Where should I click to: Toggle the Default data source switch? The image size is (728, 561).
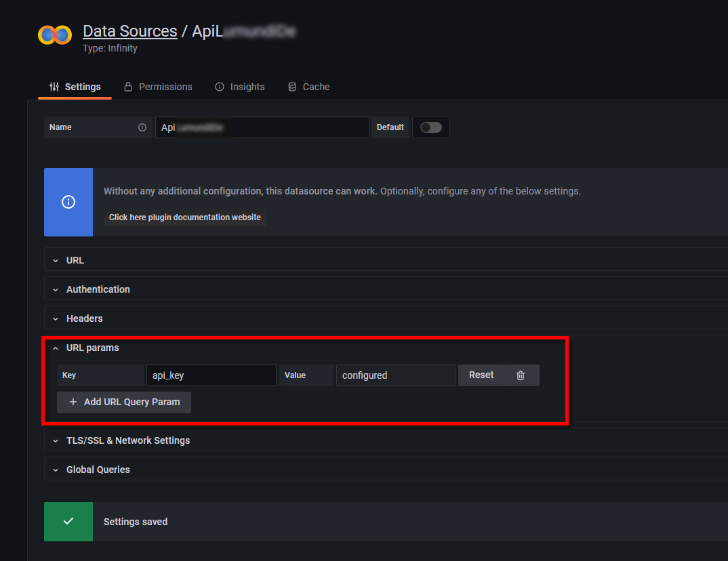(x=430, y=127)
